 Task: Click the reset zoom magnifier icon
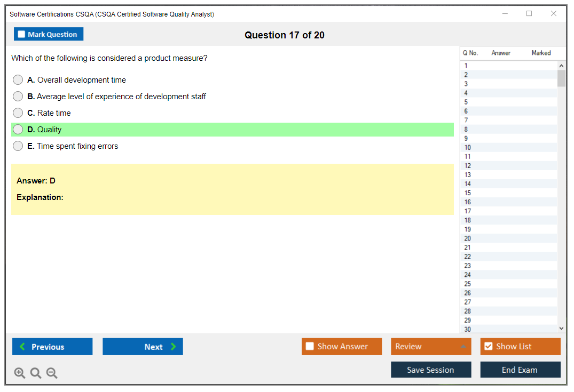(36, 373)
